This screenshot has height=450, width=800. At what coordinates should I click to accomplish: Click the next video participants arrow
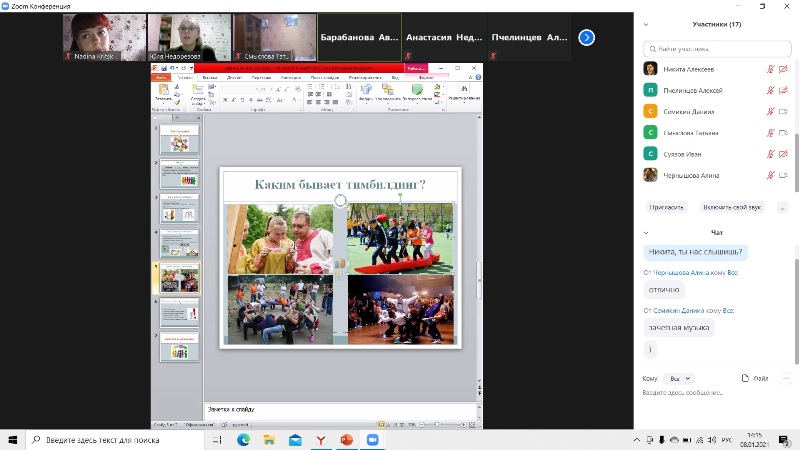click(587, 38)
